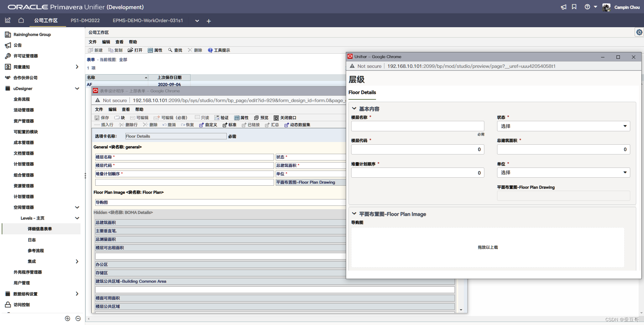The height and width of the screenshot is (325, 644).
Task: Click the 拖放以上载 upload drop area
Action: coord(488,247)
